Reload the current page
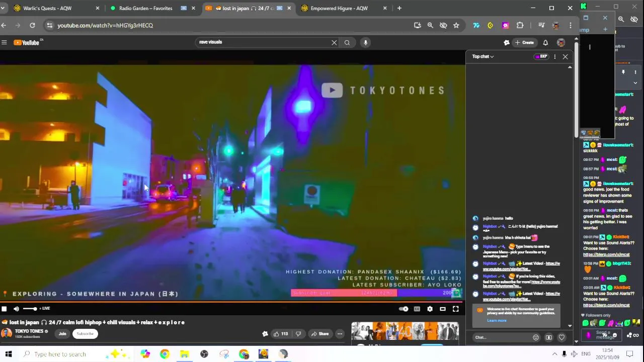The width and height of the screenshot is (644, 362). (x=32, y=25)
